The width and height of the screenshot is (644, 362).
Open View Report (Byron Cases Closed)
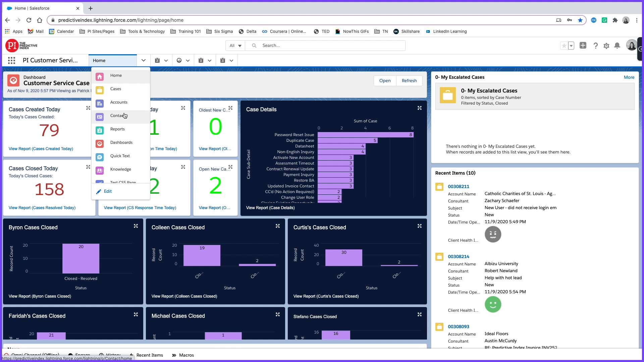click(40, 296)
